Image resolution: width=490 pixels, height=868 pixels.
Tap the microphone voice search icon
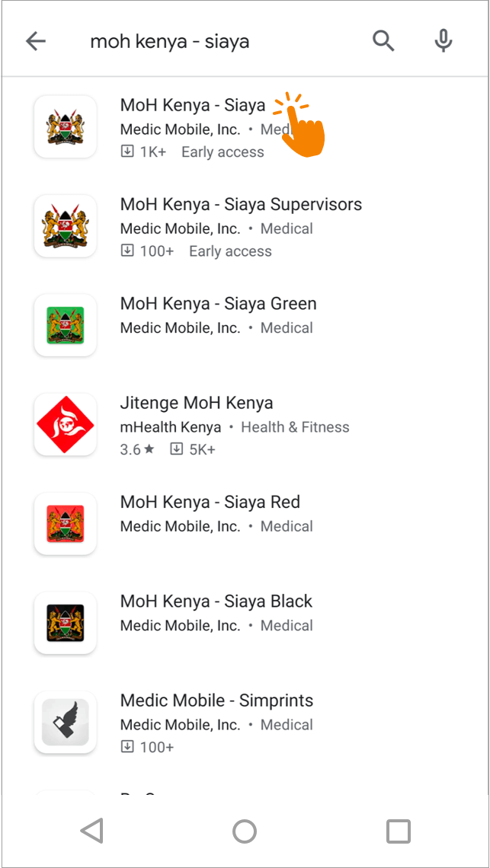coord(443,41)
